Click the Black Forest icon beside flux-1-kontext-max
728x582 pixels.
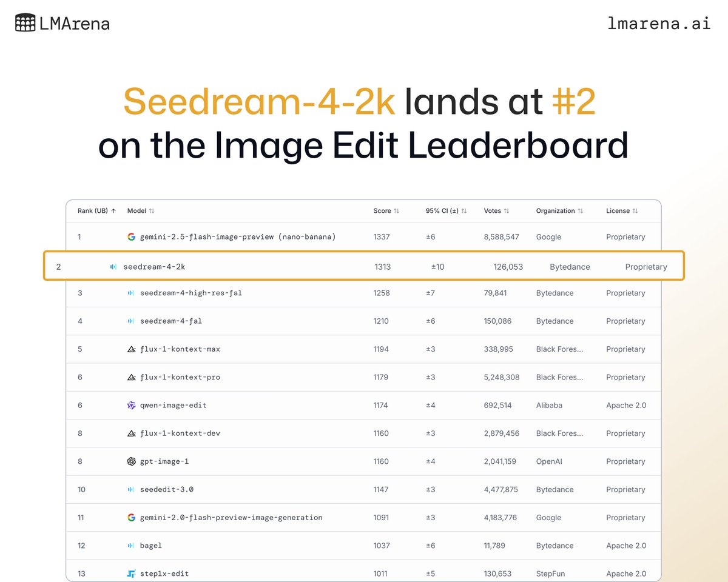pos(131,349)
